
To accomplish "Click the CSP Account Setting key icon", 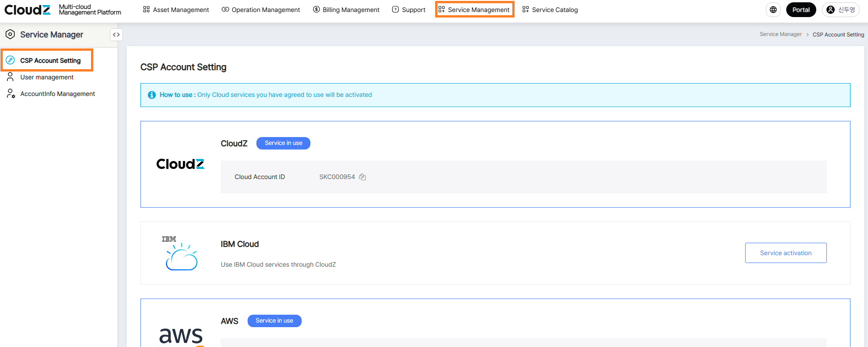I will click(x=10, y=60).
